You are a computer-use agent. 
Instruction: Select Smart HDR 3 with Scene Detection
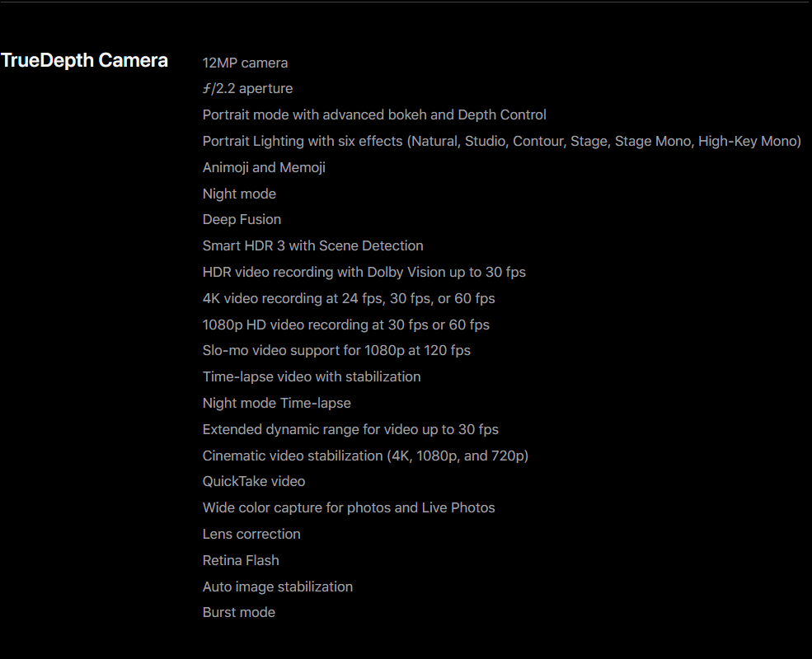pyautogui.click(x=312, y=245)
